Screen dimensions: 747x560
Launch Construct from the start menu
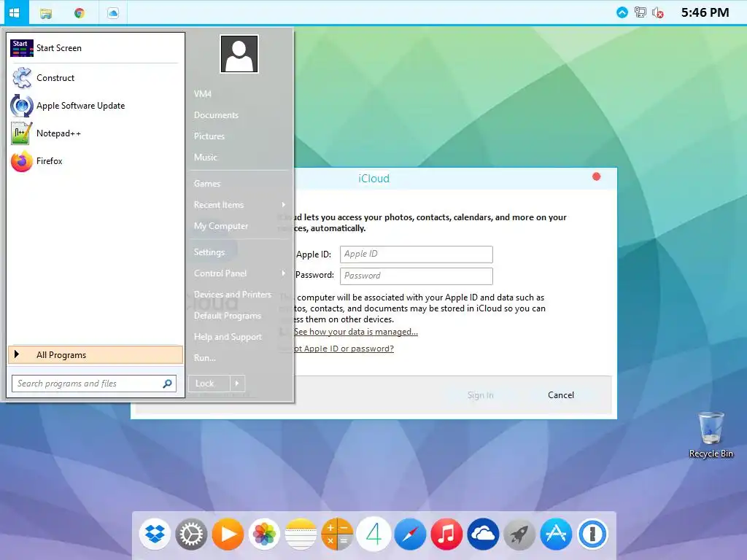pos(94,77)
